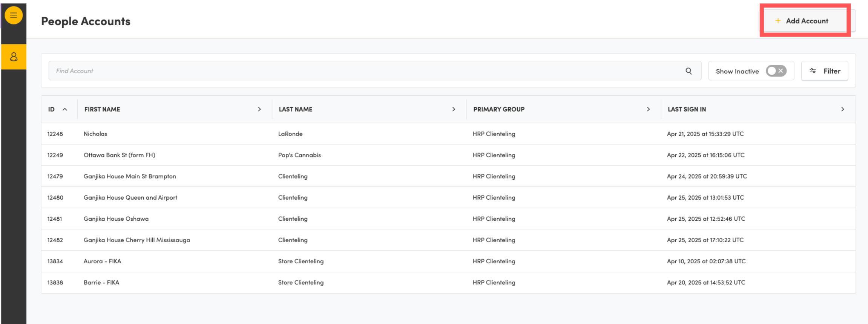Open account ID 13838 Barrie - FIKA

pyautogui.click(x=101, y=283)
